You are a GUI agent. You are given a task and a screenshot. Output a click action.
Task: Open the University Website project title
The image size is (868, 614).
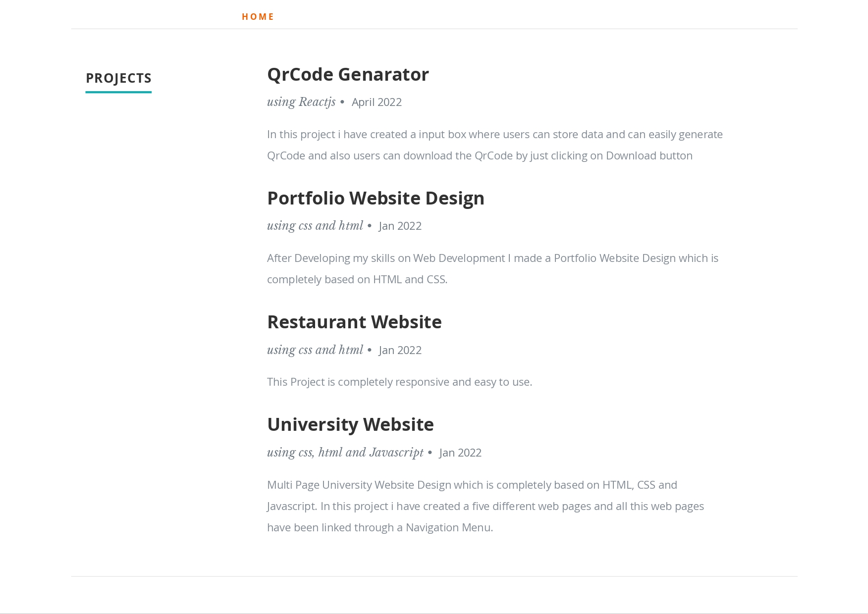(x=350, y=424)
